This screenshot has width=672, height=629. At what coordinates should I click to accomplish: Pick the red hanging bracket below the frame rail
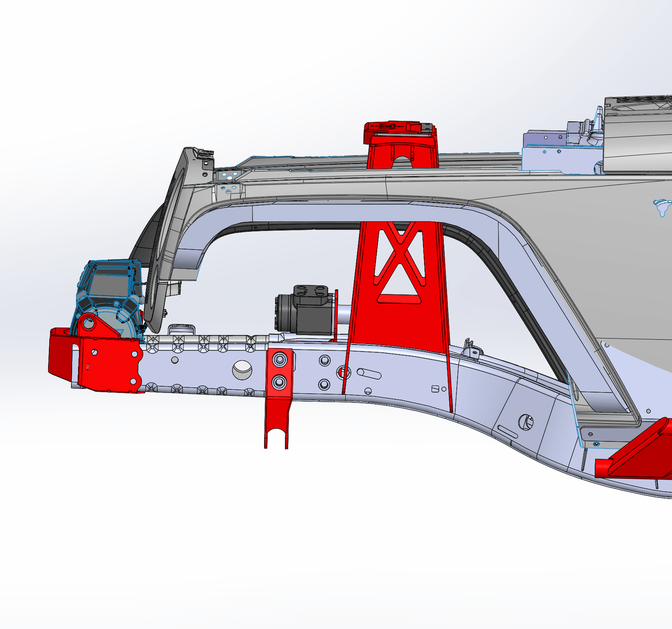[279, 398]
